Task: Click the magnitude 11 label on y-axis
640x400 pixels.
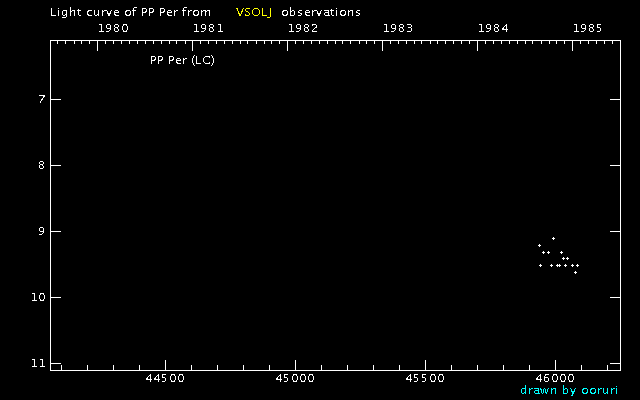Action: pos(38,363)
